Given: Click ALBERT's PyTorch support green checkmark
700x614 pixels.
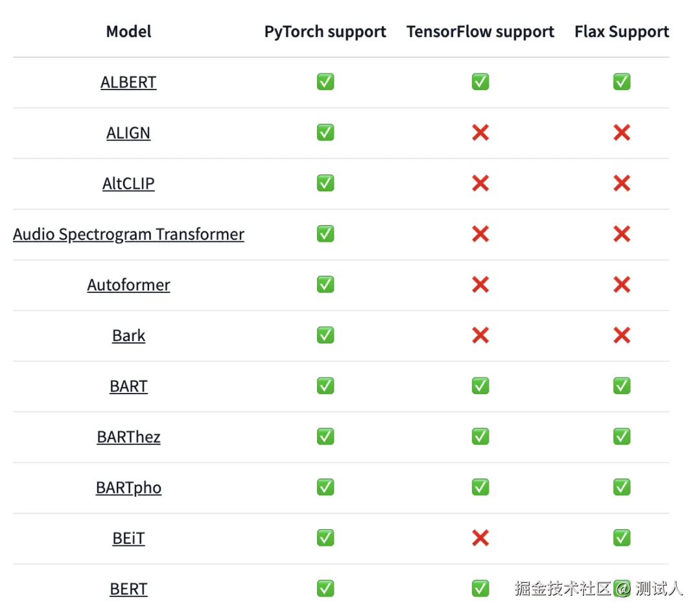Looking at the screenshot, I should (325, 82).
